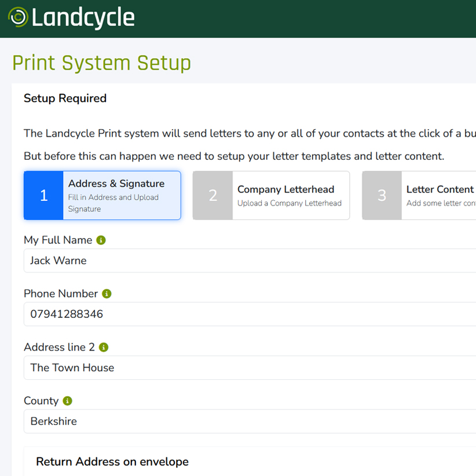Click the Return Address on envelope heading
Image resolution: width=476 pixels, height=476 pixels.
click(112, 462)
